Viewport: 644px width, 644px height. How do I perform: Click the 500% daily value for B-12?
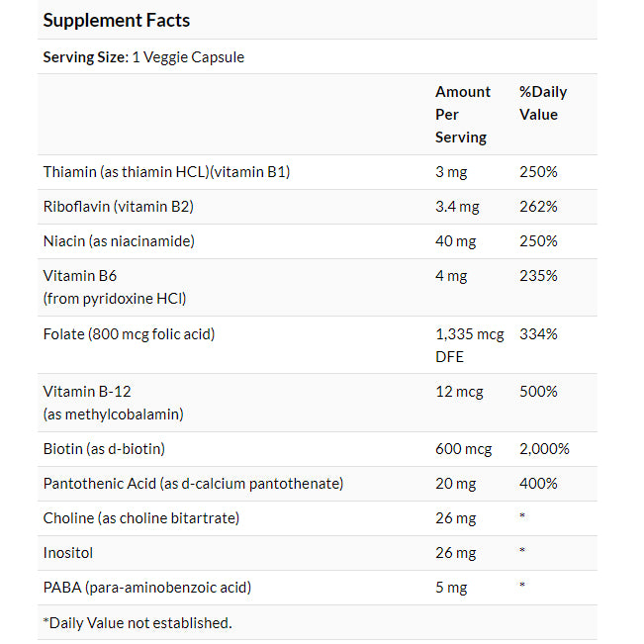point(538,392)
